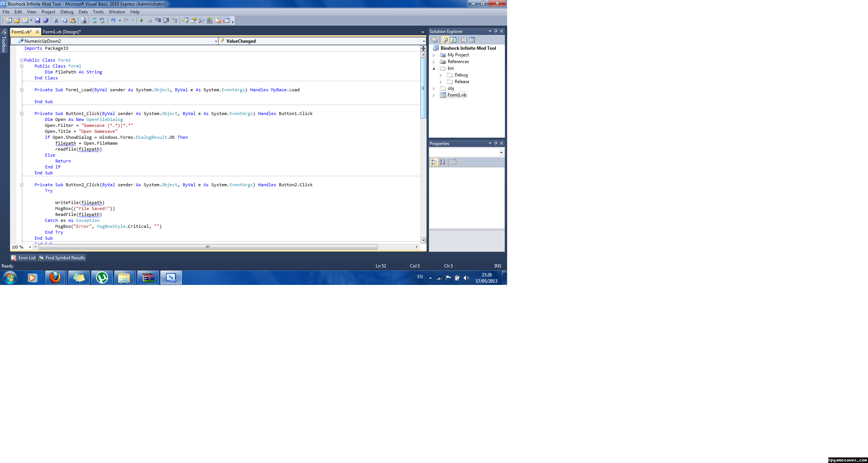The width and height of the screenshot is (868, 463).
Task: Collapse the bin folder node
Action: (434, 68)
